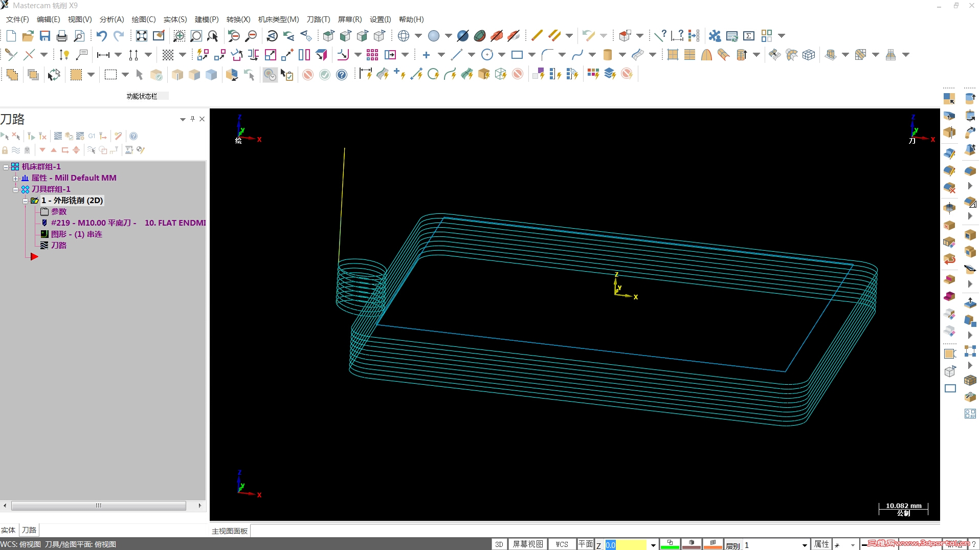Switch to wireframe display globe icon
Viewport: 980px width, 550px height.
click(404, 36)
